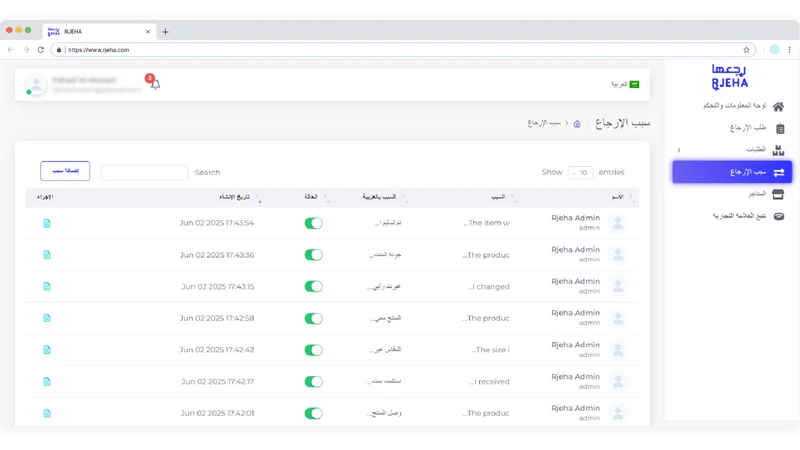Image resolution: width=800 pixels, height=450 pixels.
Task: Open the document action icon for 17:43:15 row
Action: click(47, 286)
